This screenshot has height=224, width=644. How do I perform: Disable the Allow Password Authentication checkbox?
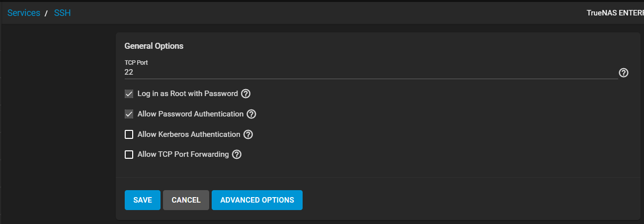coord(129,114)
